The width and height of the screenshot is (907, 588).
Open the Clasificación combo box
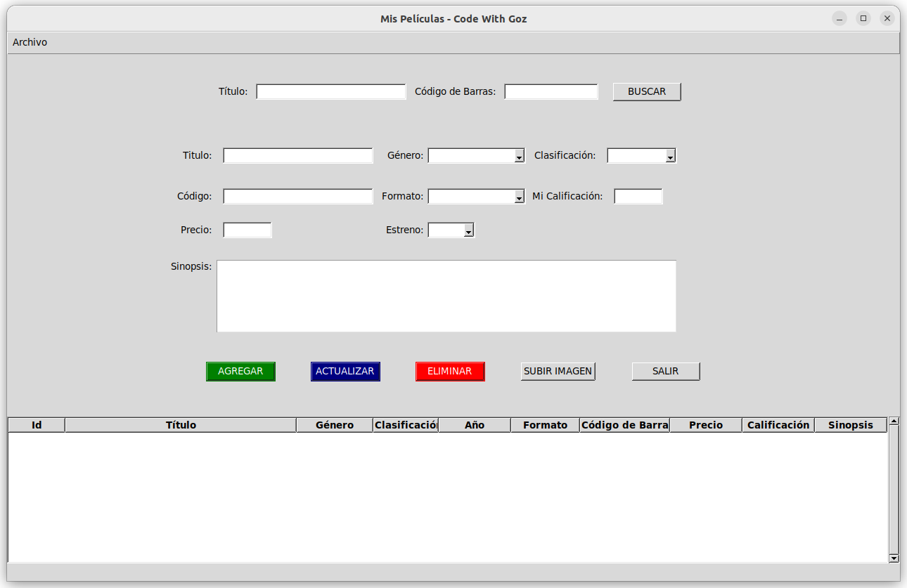coord(670,156)
